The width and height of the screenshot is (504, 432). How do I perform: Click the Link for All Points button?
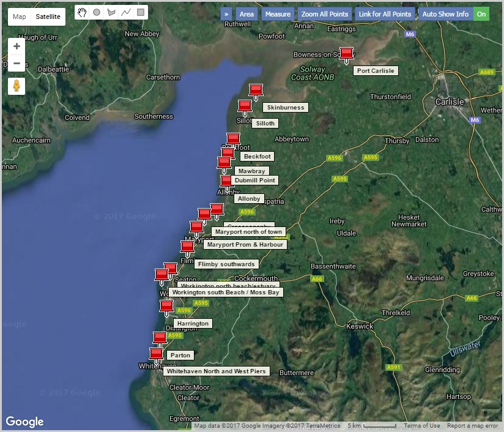[x=385, y=13]
